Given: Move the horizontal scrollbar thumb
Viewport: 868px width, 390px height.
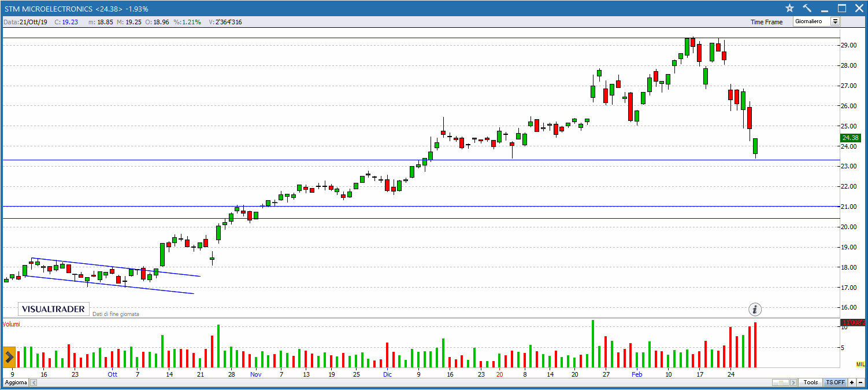Looking at the screenshot, I should (x=781, y=382).
